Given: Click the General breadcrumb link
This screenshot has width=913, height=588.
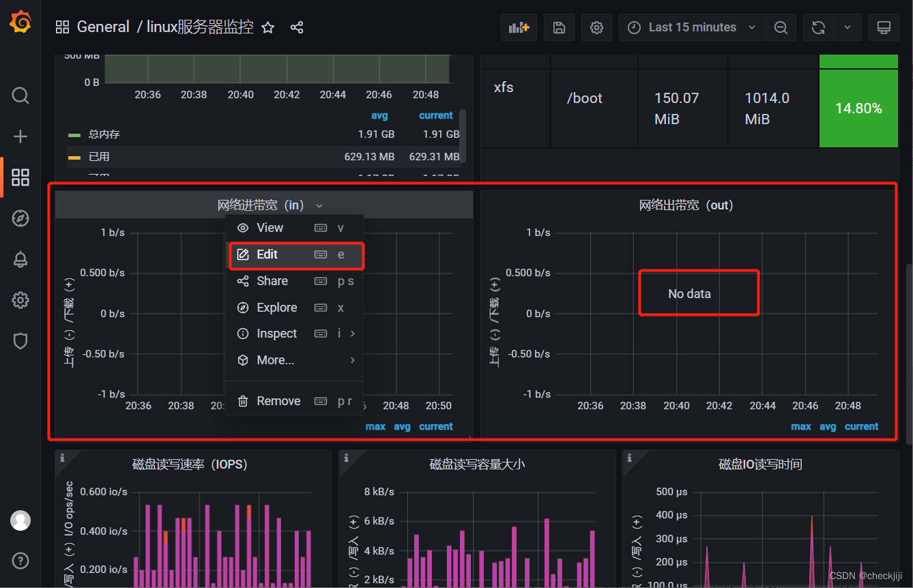Looking at the screenshot, I should click(x=103, y=27).
